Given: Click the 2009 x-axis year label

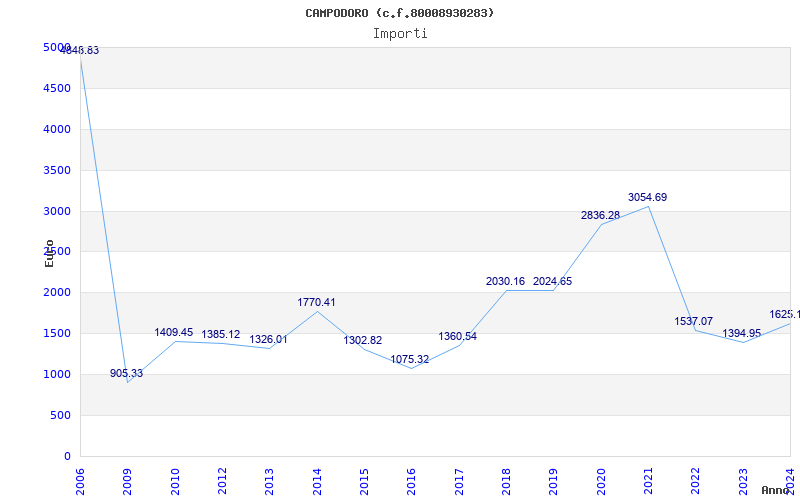Looking at the screenshot, I should click(128, 481).
